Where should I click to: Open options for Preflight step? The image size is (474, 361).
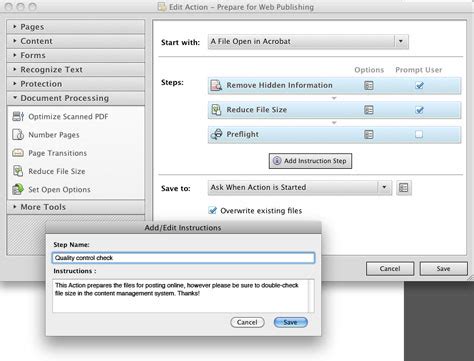[369, 134]
